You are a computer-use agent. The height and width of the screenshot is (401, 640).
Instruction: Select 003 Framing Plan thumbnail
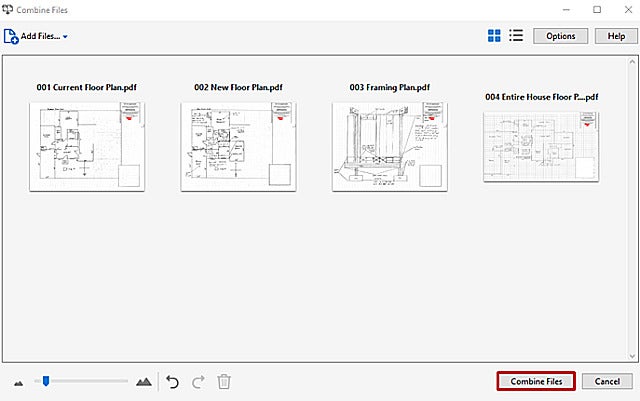coord(390,147)
